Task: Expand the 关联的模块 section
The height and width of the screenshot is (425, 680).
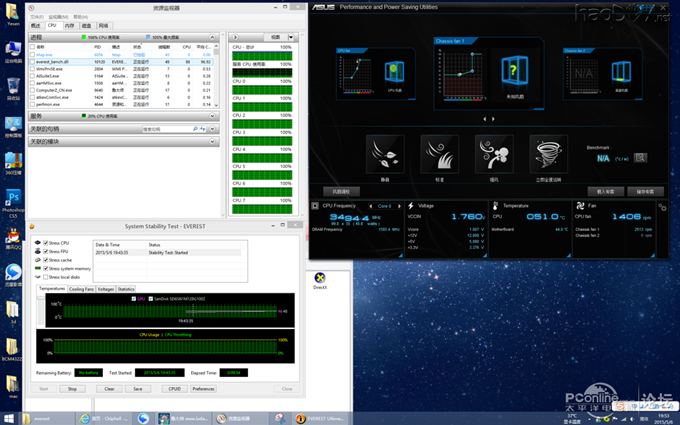Action: click(x=212, y=141)
